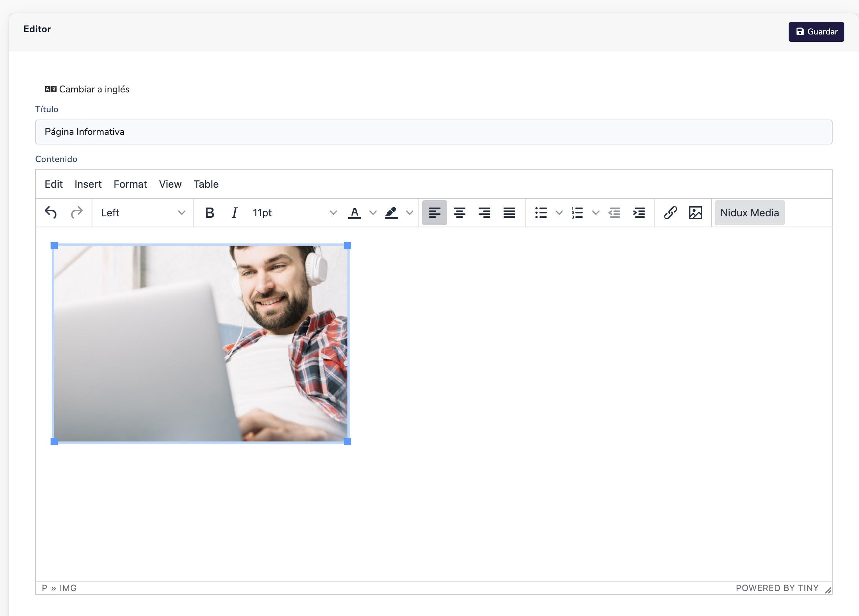Click the redo arrow icon
Viewport: 859px width, 616px height.
click(x=77, y=213)
